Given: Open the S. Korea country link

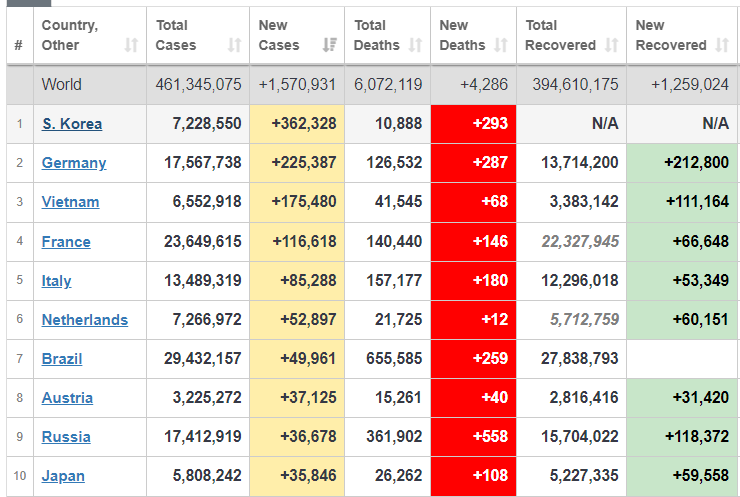Looking at the screenshot, I should [x=72, y=124].
